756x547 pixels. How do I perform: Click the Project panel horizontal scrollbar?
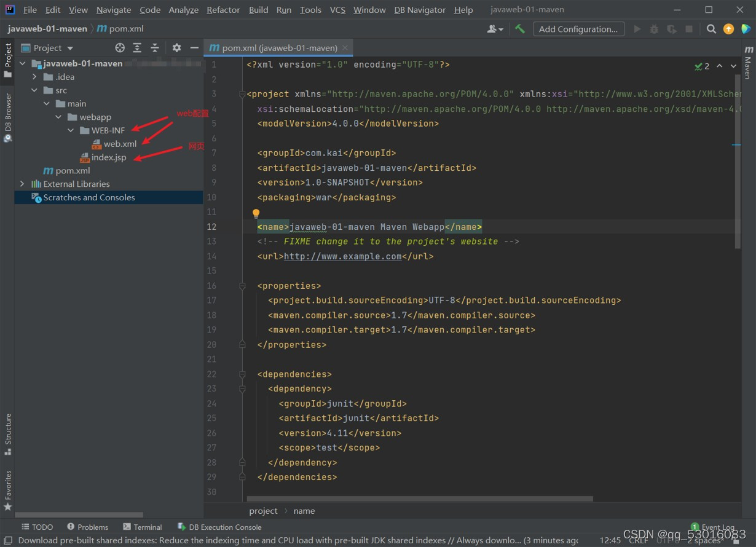[79, 514]
